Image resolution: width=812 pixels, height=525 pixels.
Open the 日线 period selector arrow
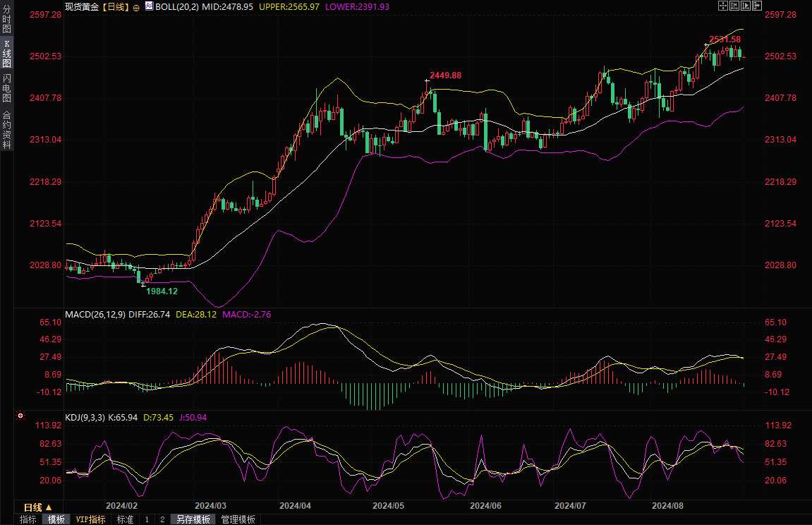[x=49, y=507]
